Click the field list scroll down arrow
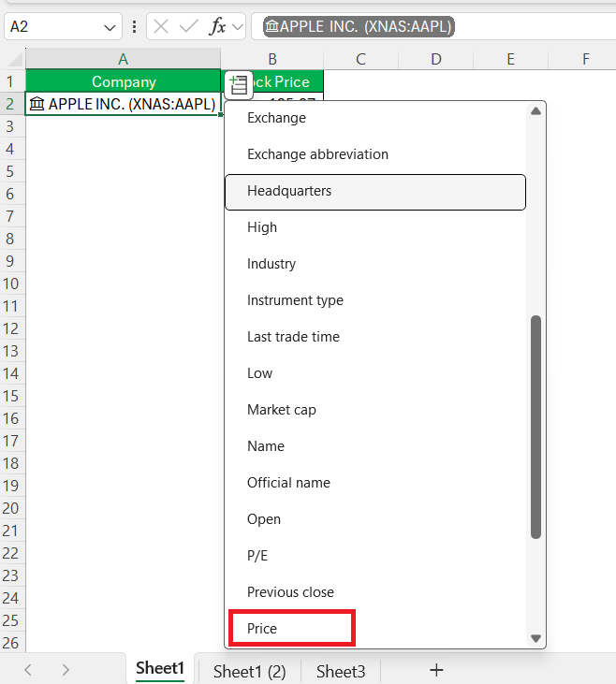Image resolution: width=616 pixels, height=684 pixels. [535, 638]
